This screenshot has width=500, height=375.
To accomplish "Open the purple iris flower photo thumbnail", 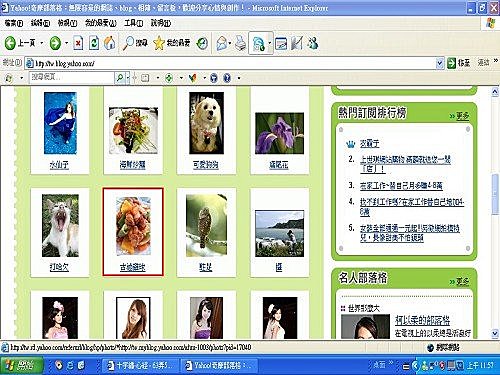I will (x=279, y=133).
